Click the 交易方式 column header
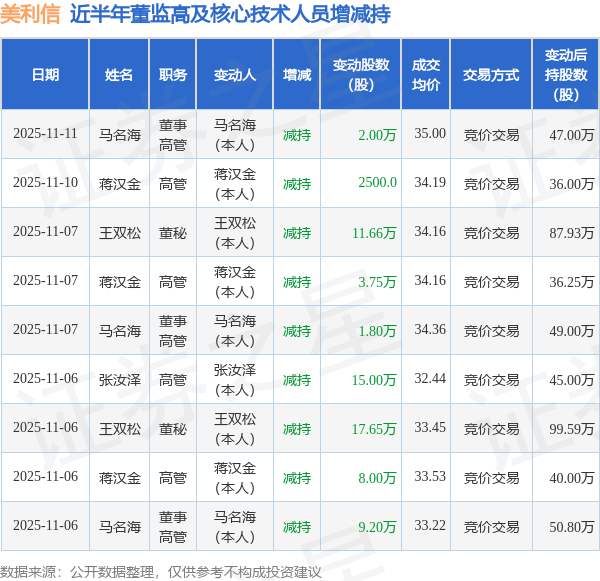 click(x=491, y=75)
